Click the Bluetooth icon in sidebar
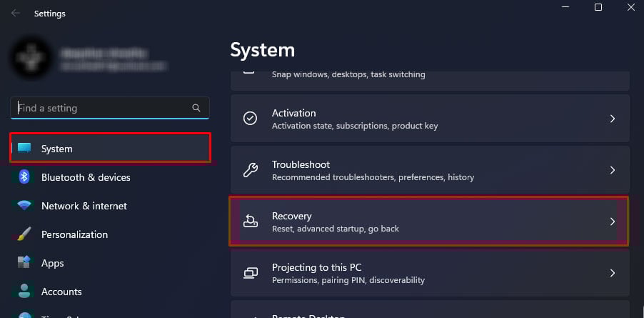The height and width of the screenshot is (318, 644). click(24, 177)
